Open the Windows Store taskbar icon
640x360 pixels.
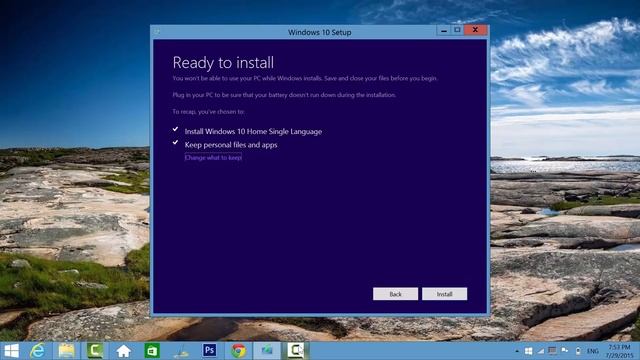pyautogui.click(x=152, y=351)
